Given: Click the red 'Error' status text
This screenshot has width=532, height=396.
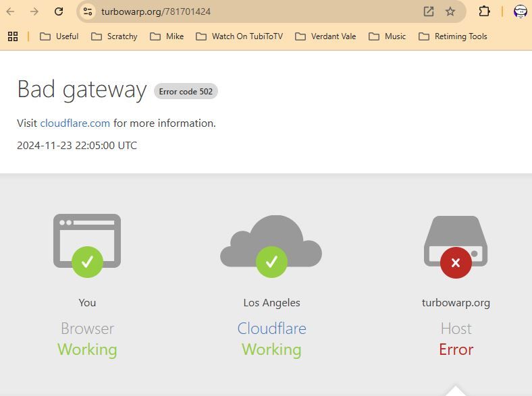Looking at the screenshot, I should [456, 349].
